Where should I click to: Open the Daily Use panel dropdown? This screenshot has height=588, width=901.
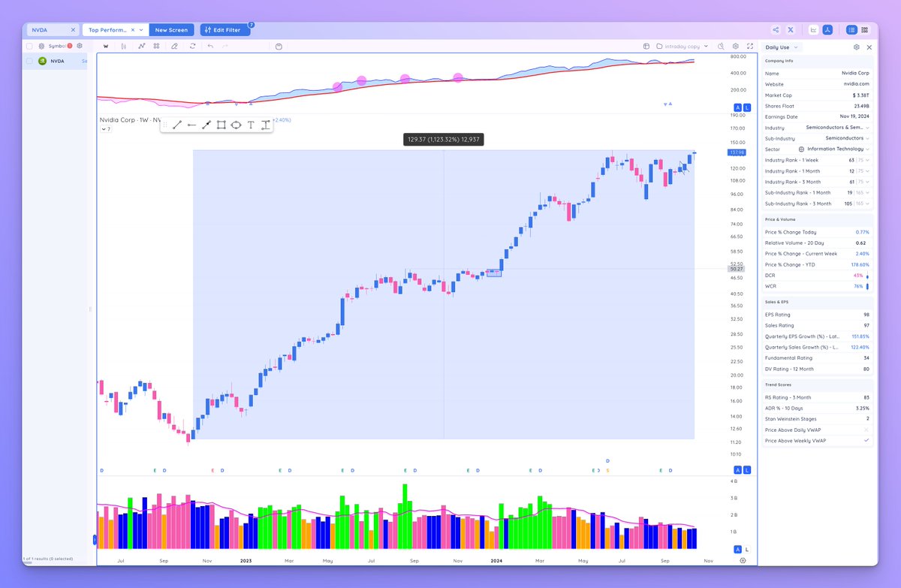click(x=781, y=47)
